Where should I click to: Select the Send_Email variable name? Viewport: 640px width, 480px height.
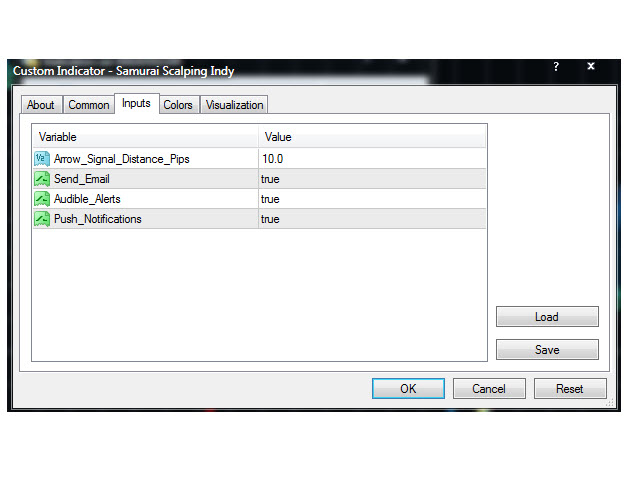[82, 179]
